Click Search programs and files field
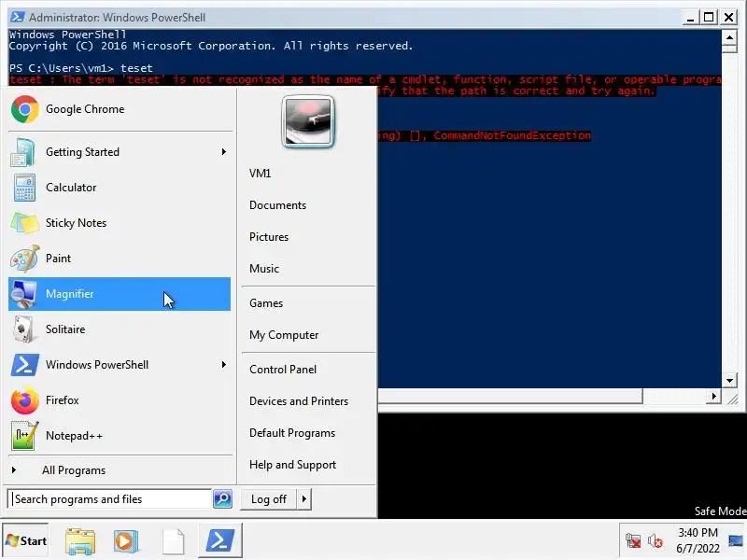This screenshot has height=560, width=747. (x=110, y=499)
